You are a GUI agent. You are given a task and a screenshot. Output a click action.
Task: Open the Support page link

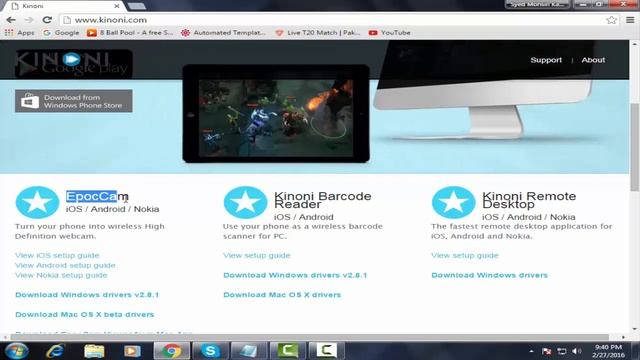[546, 60]
